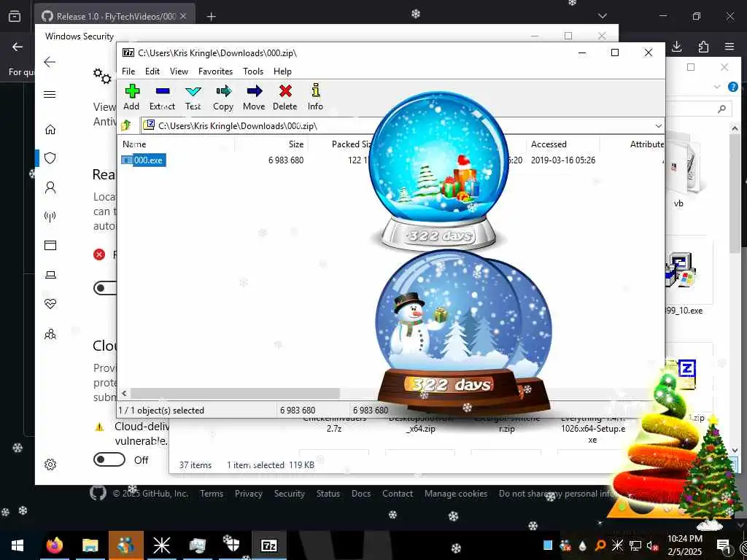Open the Privacy link in GitHub footer
This screenshot has width=747, height=560.
[x=249, y=494]
